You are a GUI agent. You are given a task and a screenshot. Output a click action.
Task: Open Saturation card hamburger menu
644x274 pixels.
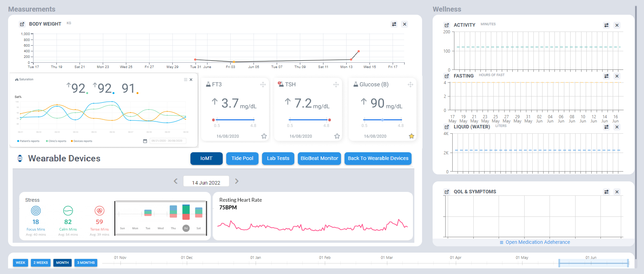(186, 80)
